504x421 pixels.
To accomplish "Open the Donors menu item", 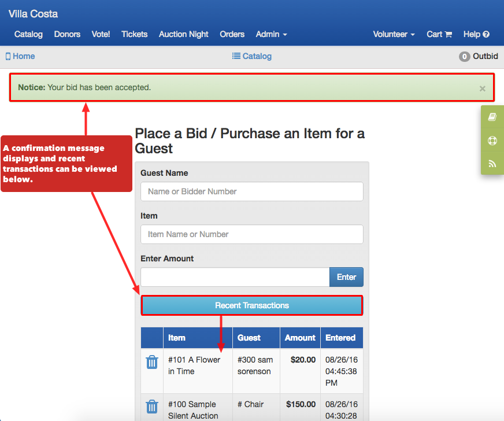I will [x=67, y=34].
